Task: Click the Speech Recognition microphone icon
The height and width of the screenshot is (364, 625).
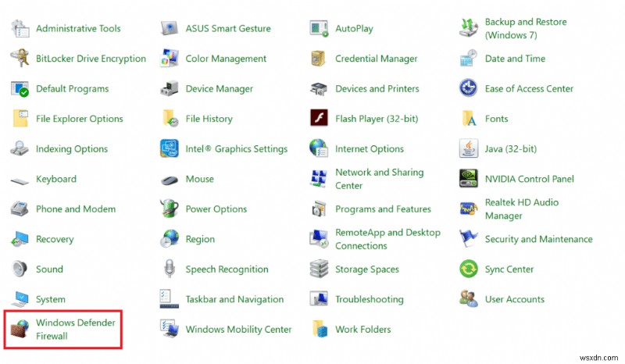Action: pos(170,269)
